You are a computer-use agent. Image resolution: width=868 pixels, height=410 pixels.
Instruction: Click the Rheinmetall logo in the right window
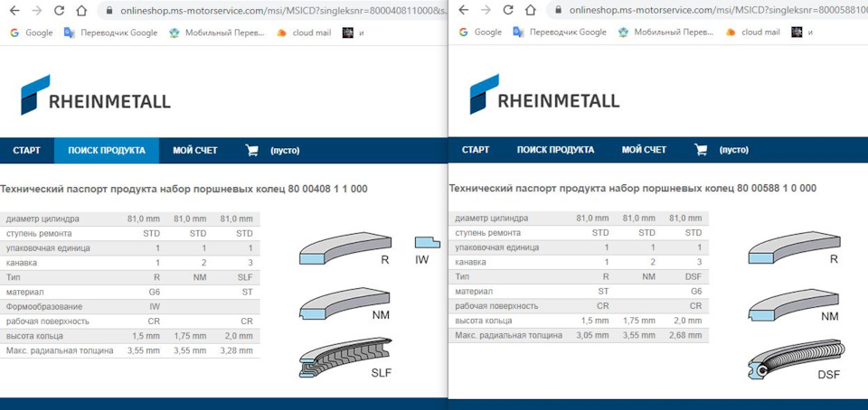[x=544, y=94]
